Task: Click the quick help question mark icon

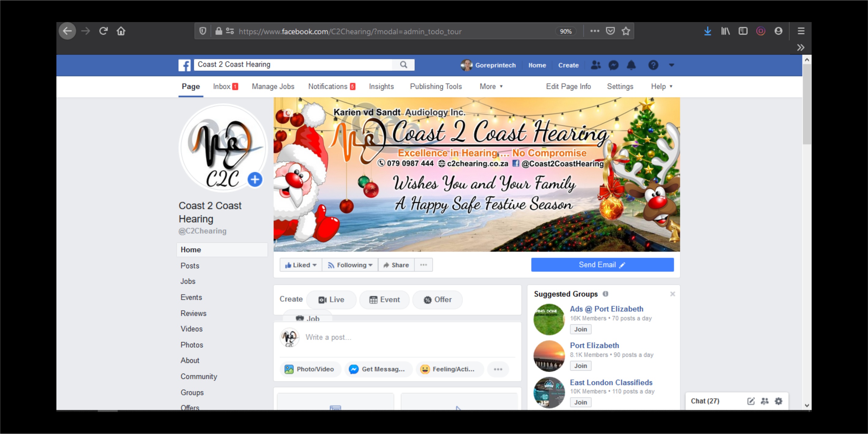Action: (x=653, y=65)
